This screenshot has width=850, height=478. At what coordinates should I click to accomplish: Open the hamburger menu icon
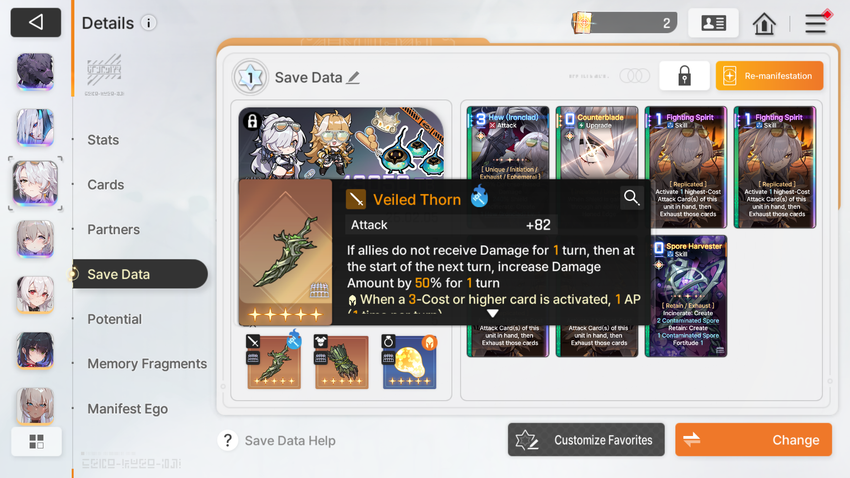pyautogui.click(x=815, y=23)
